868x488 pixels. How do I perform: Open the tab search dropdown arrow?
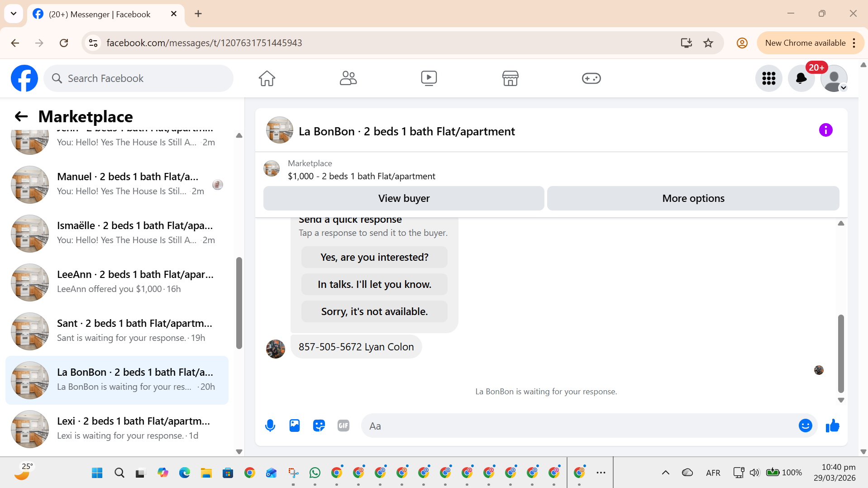point(14,14)
